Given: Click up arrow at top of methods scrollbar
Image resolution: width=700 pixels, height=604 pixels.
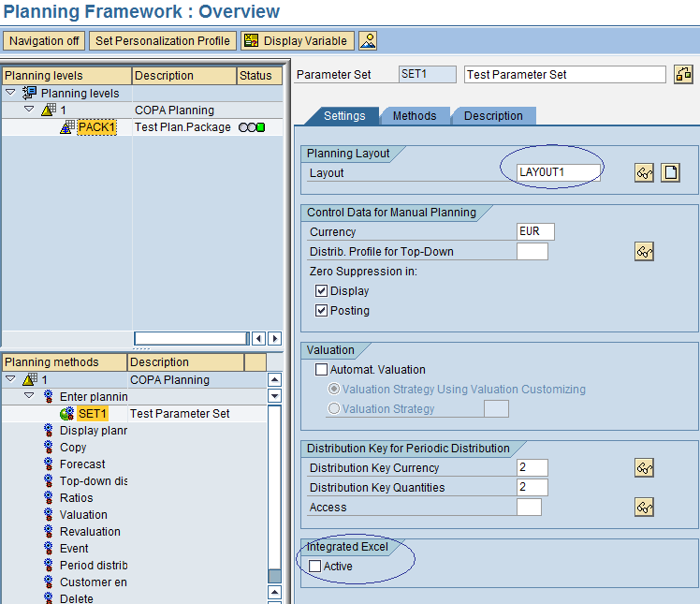Looking at the screenshot, I should click(274, 380).
